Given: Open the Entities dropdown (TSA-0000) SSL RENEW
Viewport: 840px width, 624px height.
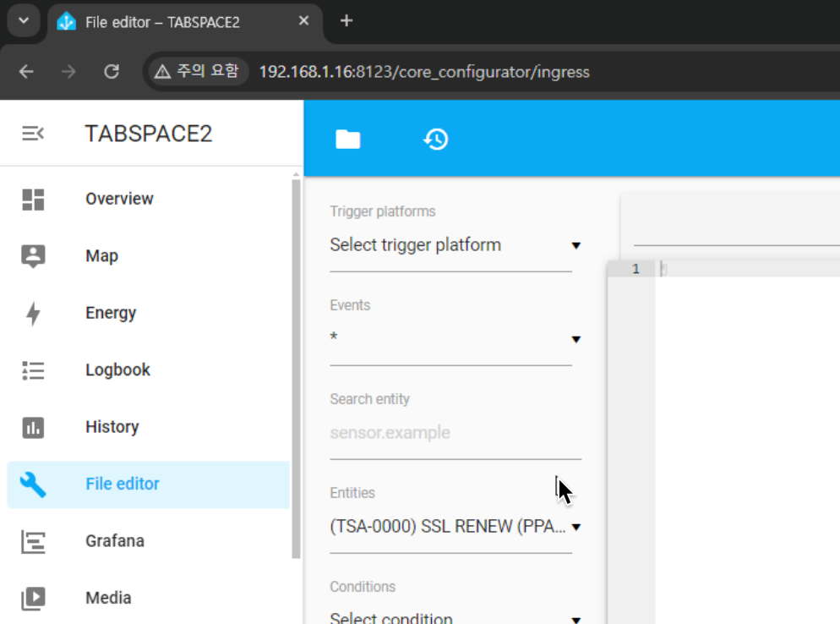Looking at the screenshot, I should (455, 527).
